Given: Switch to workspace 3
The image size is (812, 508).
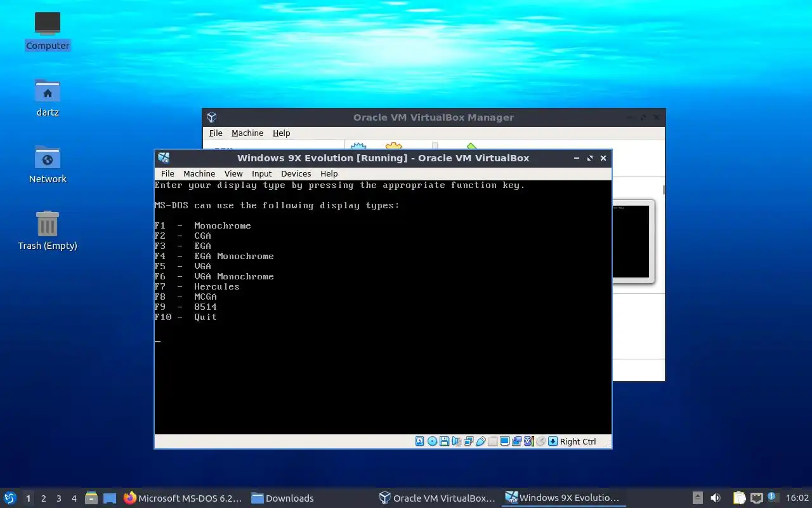Looking at the screenshot, I should click(58, 498).
